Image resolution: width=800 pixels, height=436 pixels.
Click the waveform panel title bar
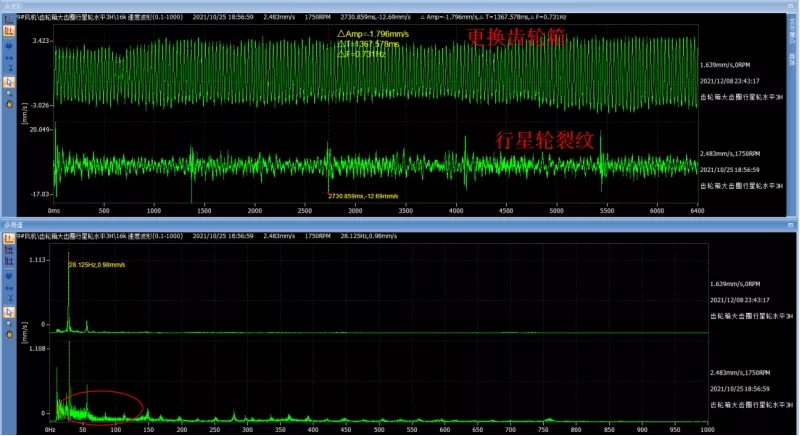click(x=400, y=5)
